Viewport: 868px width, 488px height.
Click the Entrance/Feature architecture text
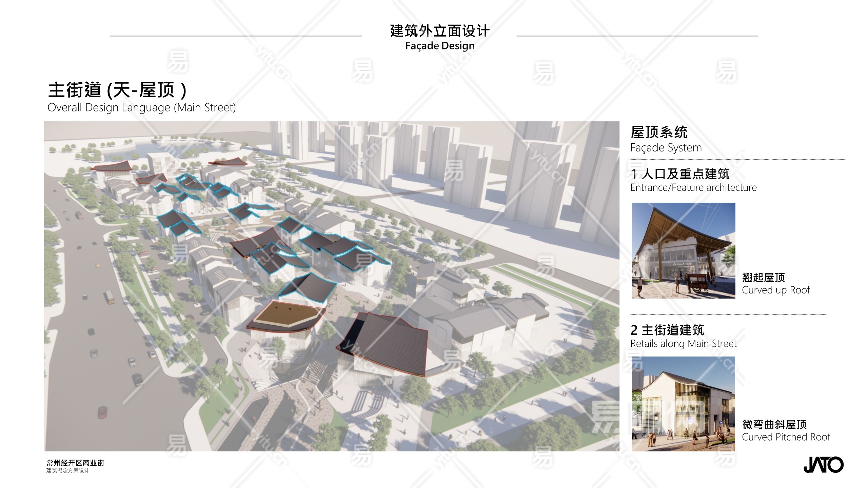(693, 187)
